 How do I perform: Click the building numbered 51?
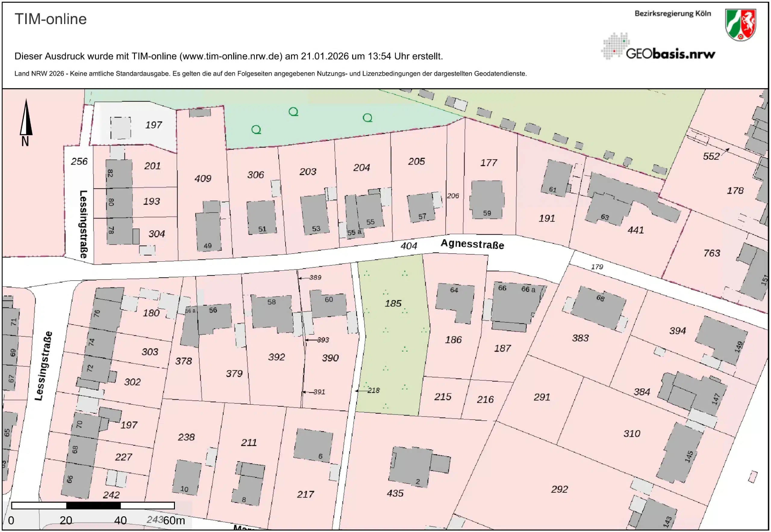coord(261,217)
